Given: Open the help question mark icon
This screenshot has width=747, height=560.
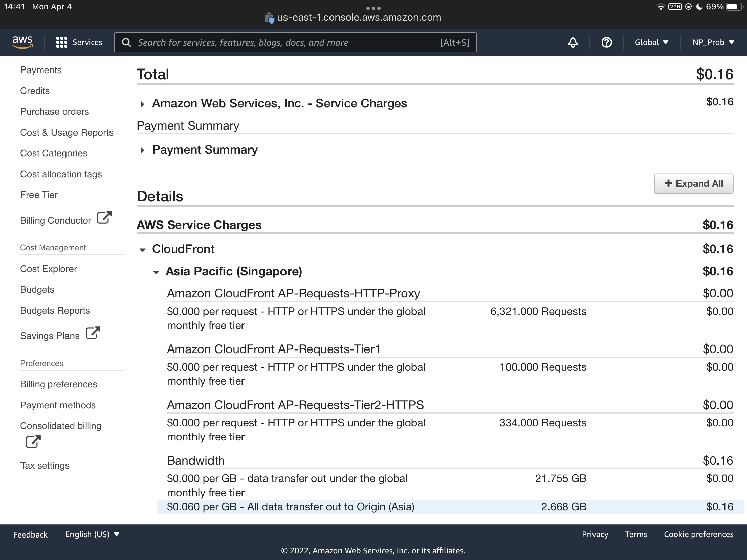Looking at the screenshot, I should pos(607,42).
